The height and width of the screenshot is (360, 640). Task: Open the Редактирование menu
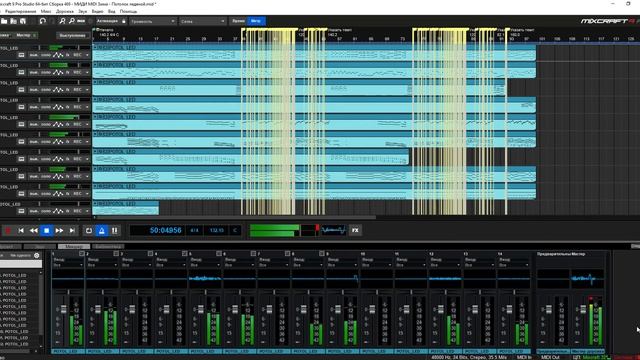[x=20, y=11]
